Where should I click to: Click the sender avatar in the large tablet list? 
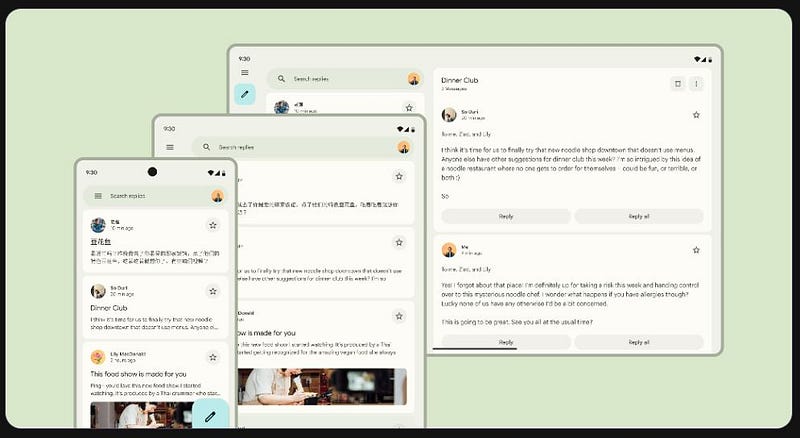(282, 107)
